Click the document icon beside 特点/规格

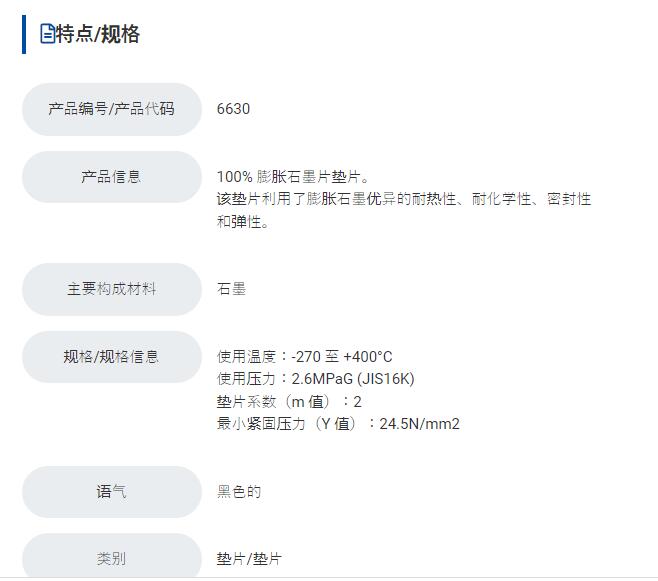47,34
